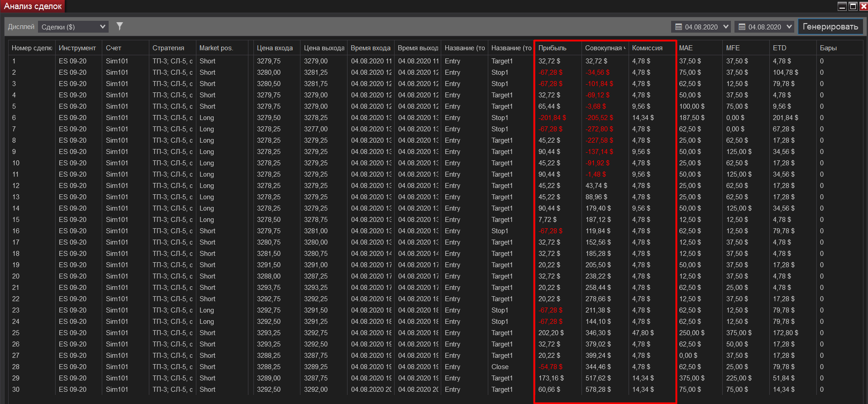Click the Совокупная column header
This screenshot has height=404, width=868.
(605, 48)
